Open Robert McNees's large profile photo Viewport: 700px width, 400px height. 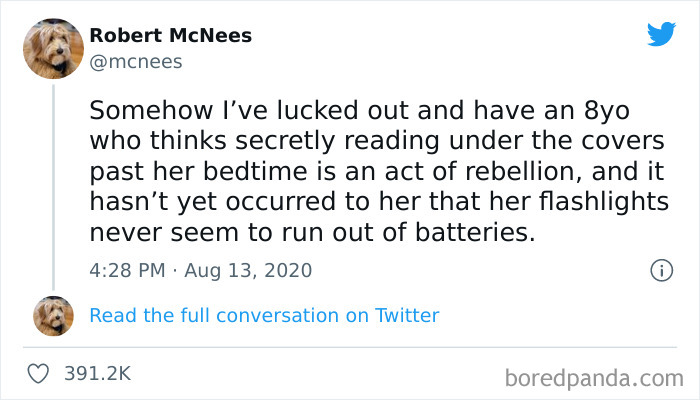(x=53, y=47)
